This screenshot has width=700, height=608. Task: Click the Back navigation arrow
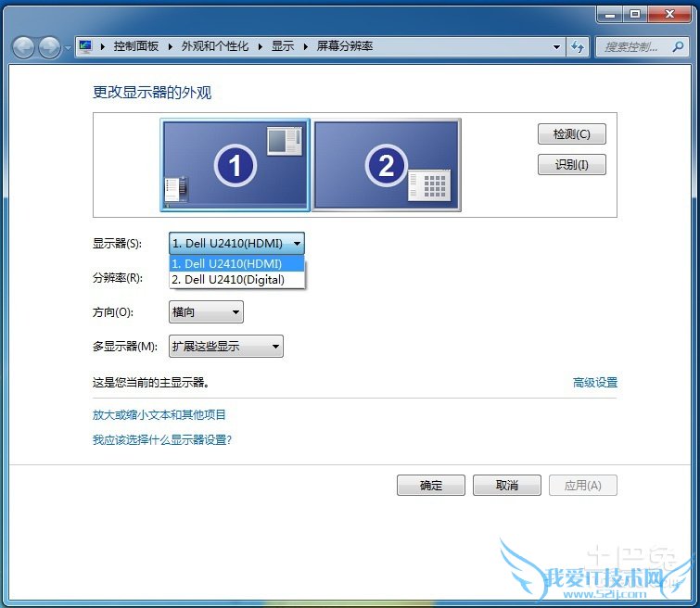(23, 47)
